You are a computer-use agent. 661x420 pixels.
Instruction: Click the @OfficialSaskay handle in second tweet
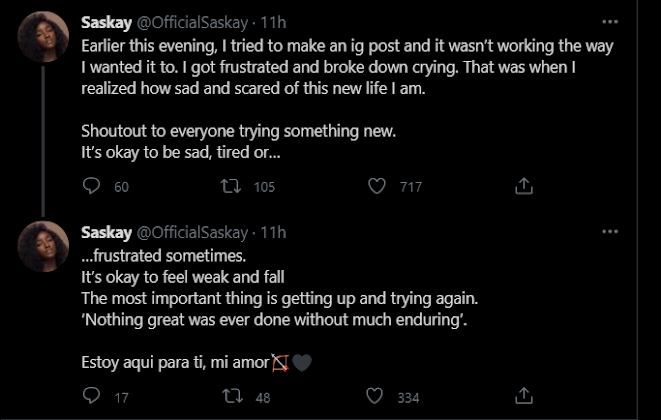click(x=192, y=232)
